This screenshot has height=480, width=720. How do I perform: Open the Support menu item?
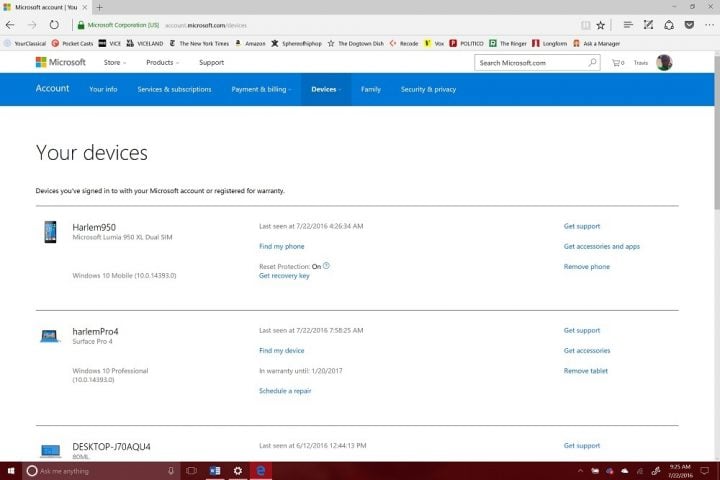[x=211, y=62]
